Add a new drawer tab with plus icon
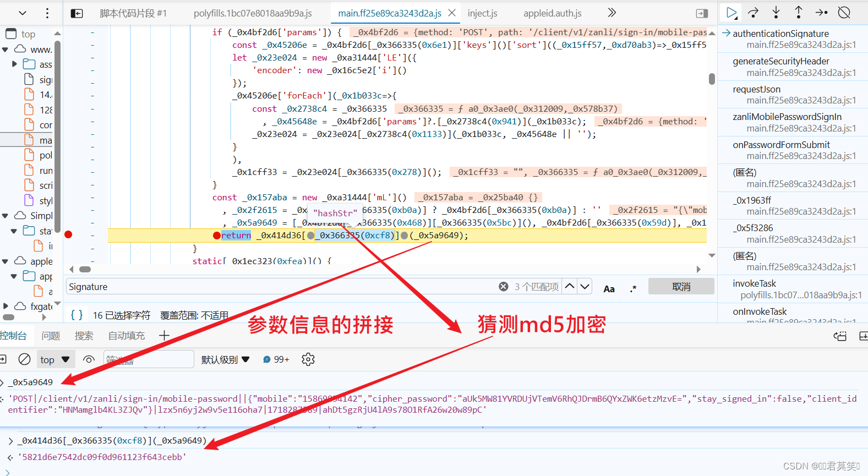The width and height of the screenshot is (868, 476). 164,336
